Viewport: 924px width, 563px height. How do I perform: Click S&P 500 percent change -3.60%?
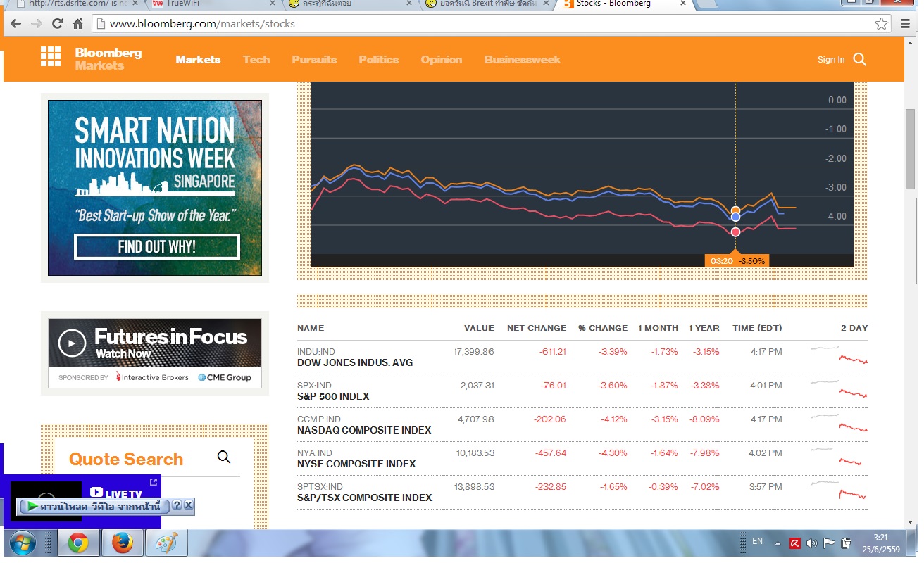(613, 385)
